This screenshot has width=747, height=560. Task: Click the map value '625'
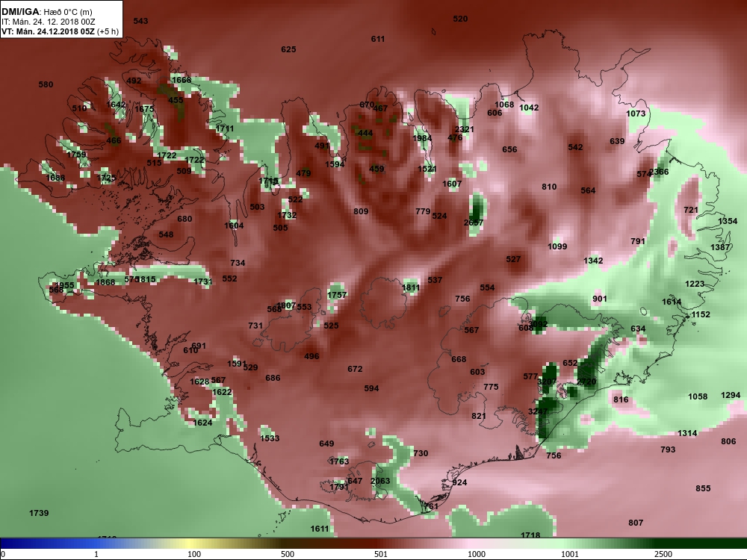(288, 49)
